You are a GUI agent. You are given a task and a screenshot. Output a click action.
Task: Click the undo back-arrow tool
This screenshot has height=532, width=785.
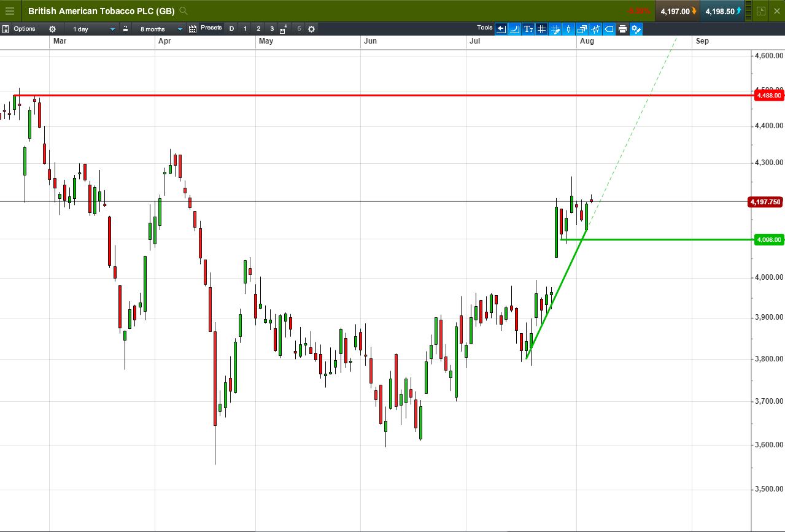coord(501,29)
